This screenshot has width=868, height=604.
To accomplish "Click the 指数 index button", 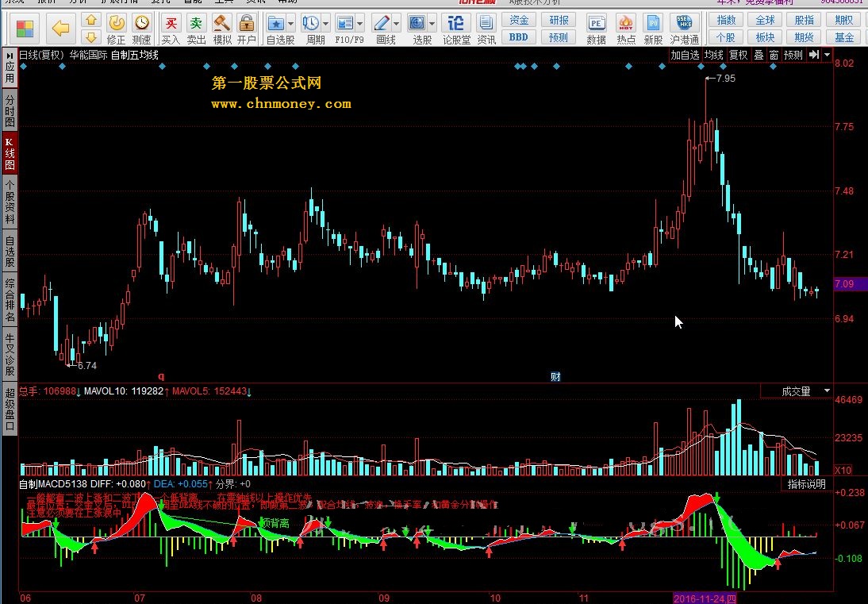I will 726,20.
